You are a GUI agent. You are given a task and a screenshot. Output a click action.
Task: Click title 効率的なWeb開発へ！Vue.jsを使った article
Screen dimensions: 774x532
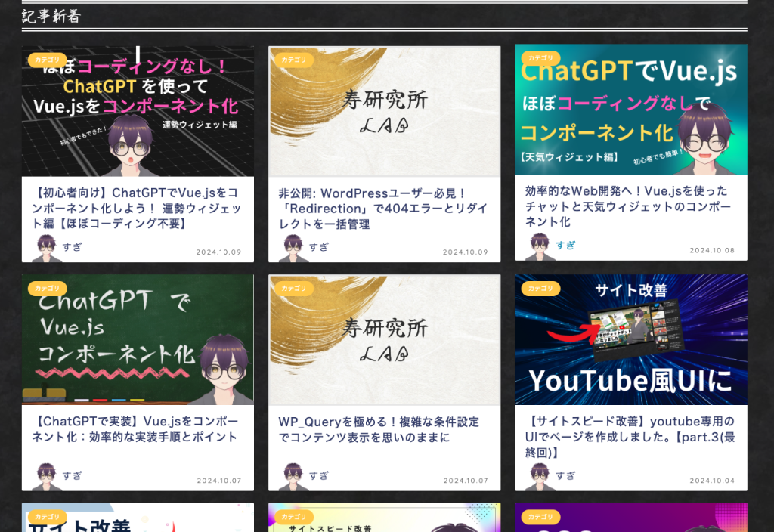(x=628, y=206)
